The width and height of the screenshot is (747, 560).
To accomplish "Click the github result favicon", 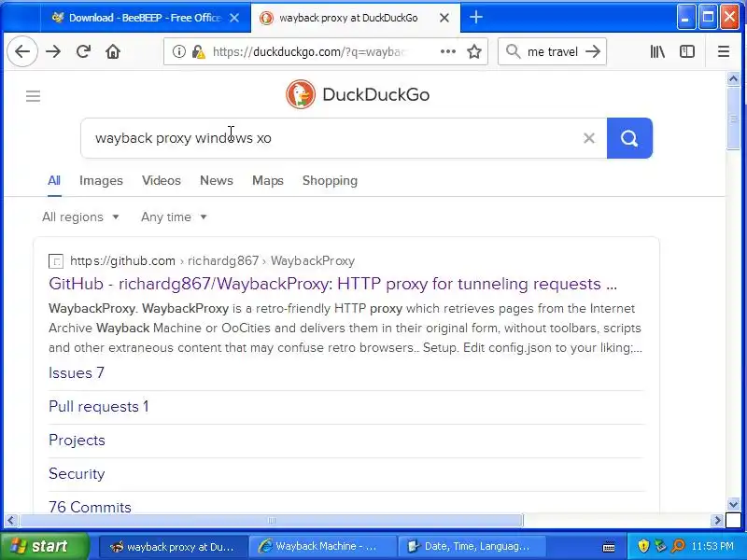I will point(56,261).
